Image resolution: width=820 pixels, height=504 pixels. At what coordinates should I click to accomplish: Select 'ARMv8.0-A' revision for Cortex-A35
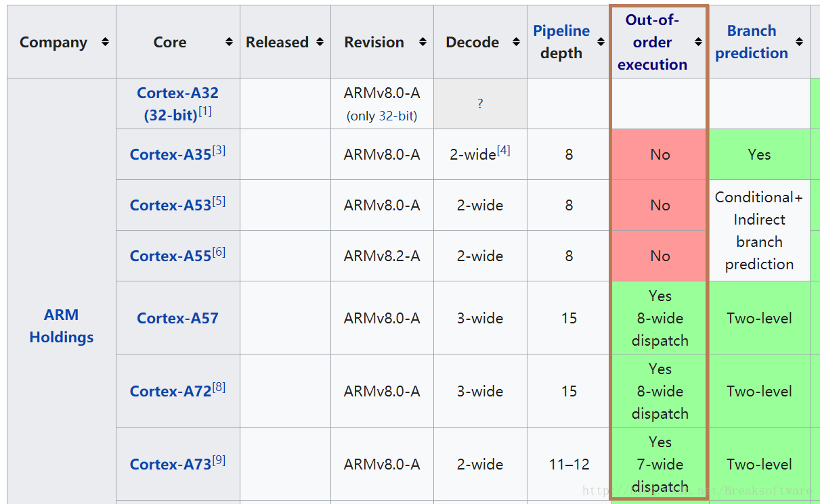(x=382, y=154)
